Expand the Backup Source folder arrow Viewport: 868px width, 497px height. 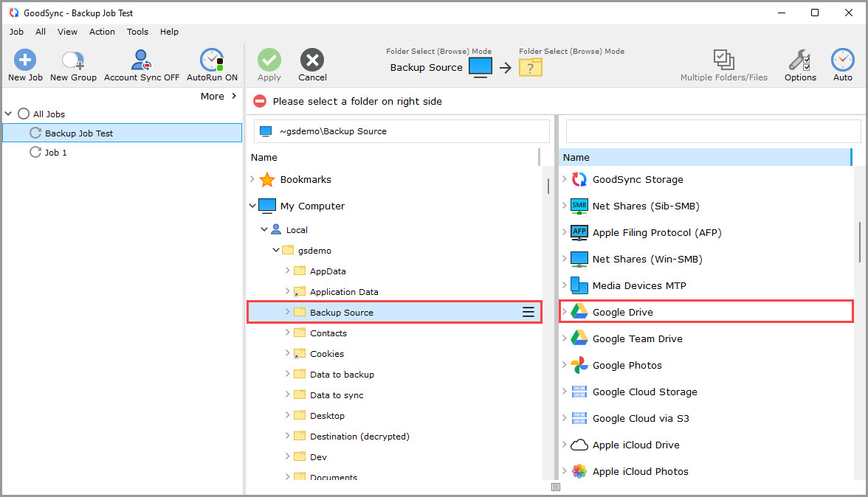(x=287, y=312)
